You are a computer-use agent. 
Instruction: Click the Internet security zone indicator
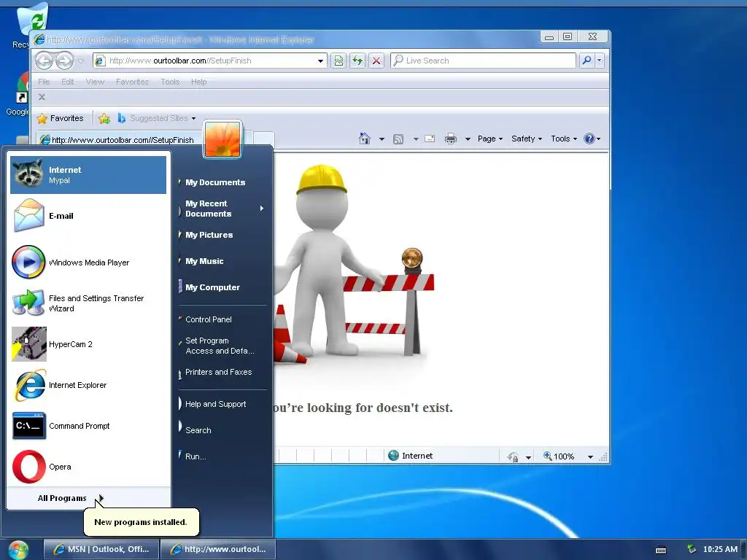point(410,456)
